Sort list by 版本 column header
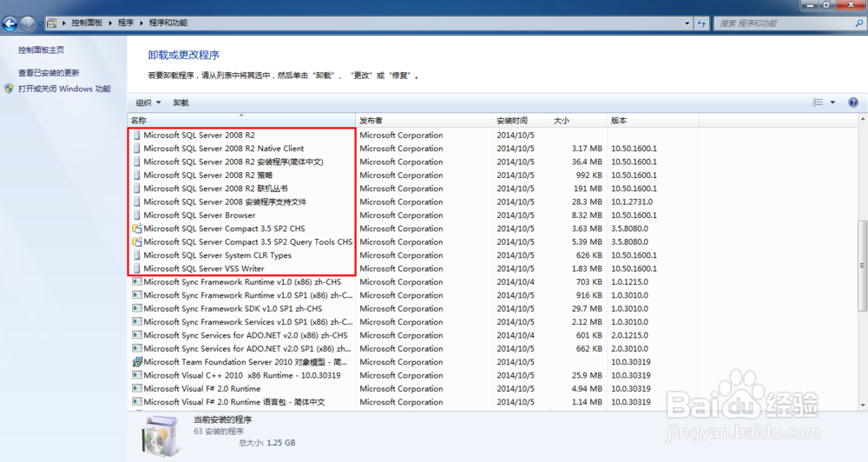Image resolution: width=868 pixels, height=462 pixels. click(653, 120)
